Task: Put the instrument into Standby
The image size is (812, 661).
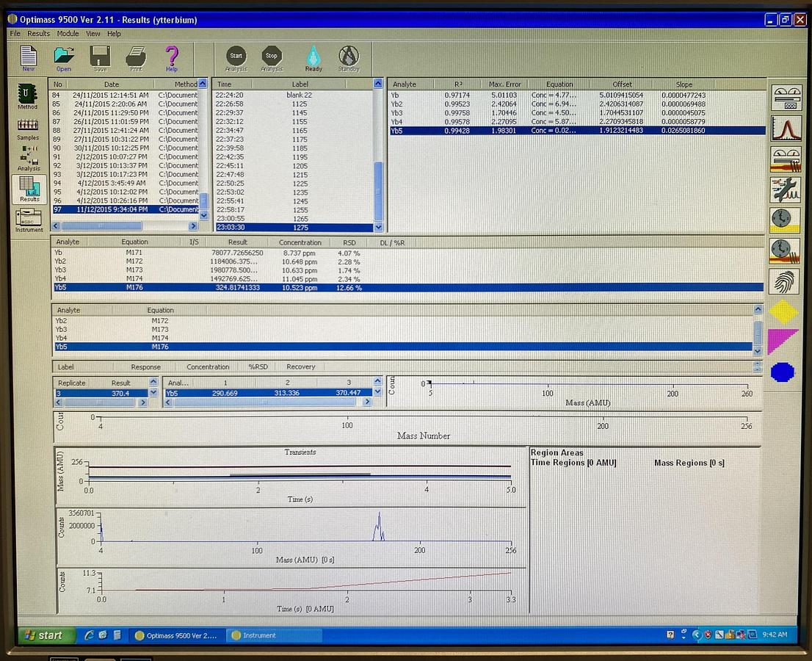Action: tap(348, 55)
